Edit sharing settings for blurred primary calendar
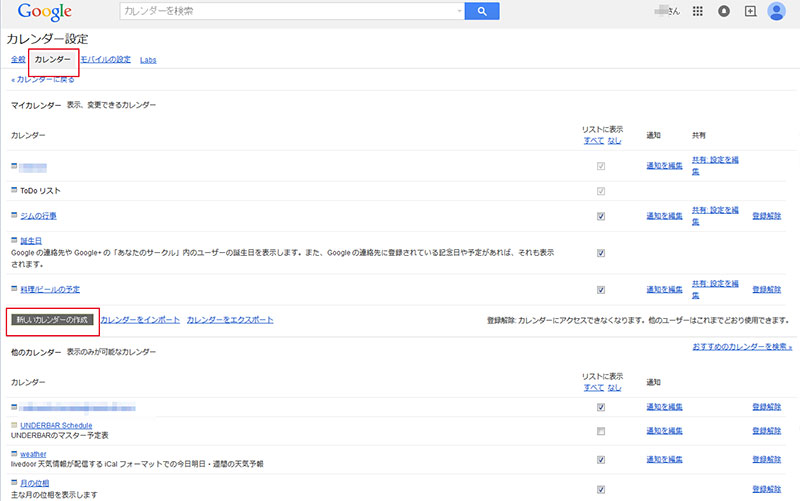This screenshot has width=800, height=501. click(x=715, y=165)
